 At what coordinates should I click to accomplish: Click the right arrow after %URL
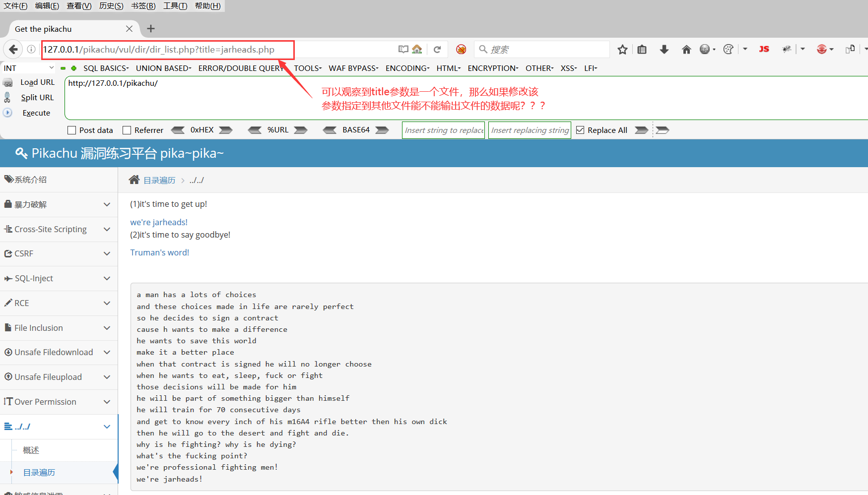tap(301, 130)
